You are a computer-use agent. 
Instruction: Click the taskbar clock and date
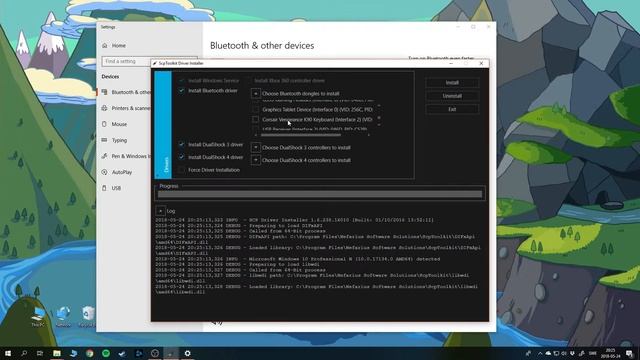coord(610,353)
